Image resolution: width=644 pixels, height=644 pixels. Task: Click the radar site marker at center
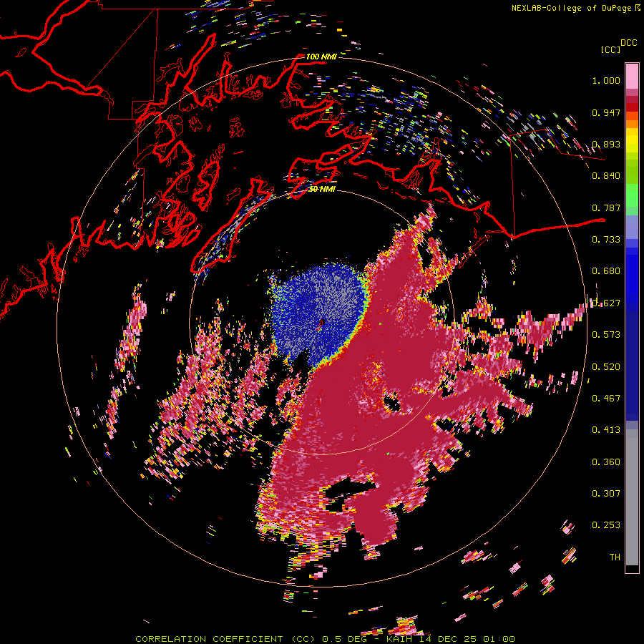(322, 323)
